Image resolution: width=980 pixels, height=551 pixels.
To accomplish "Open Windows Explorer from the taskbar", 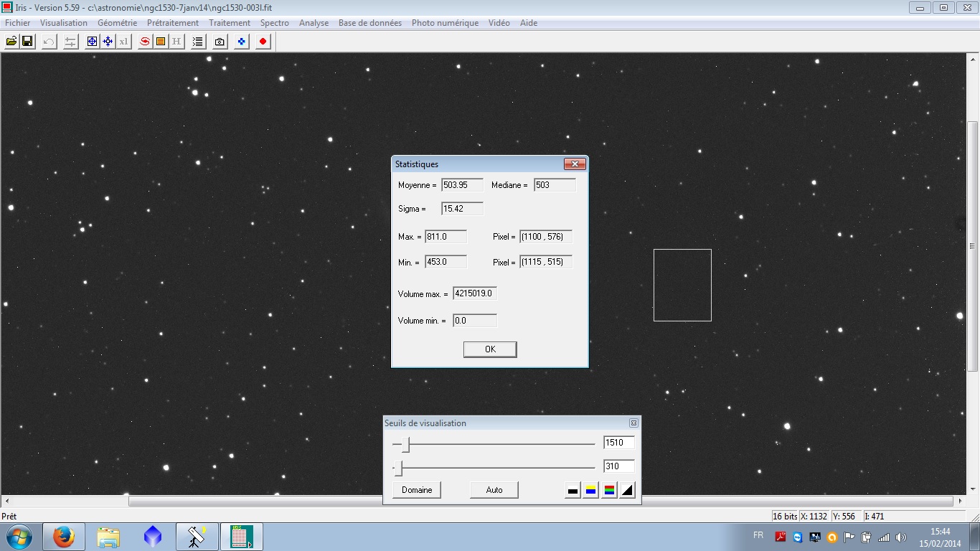I will tap(108, 537).
